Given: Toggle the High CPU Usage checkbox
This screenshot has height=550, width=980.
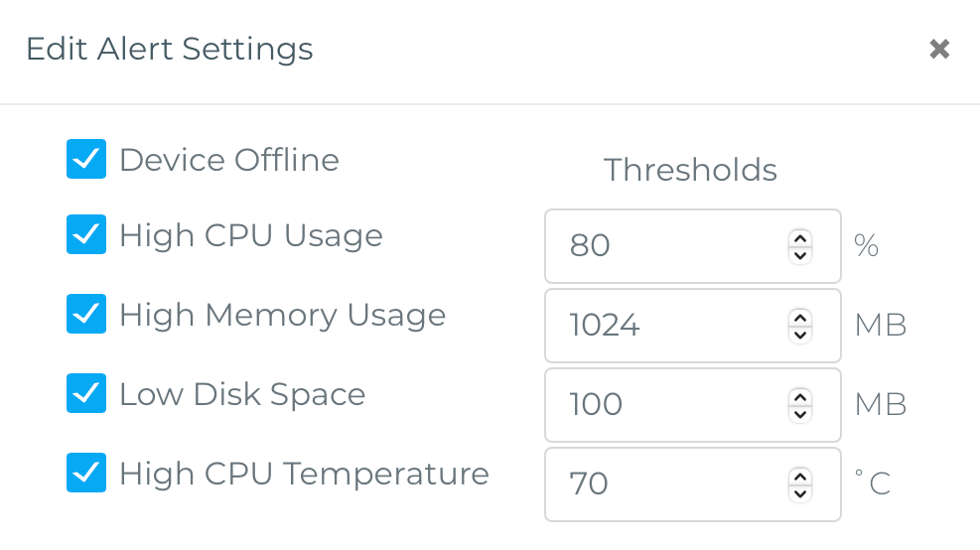Looking at the screenshot, I should click(x=86, y=234).
